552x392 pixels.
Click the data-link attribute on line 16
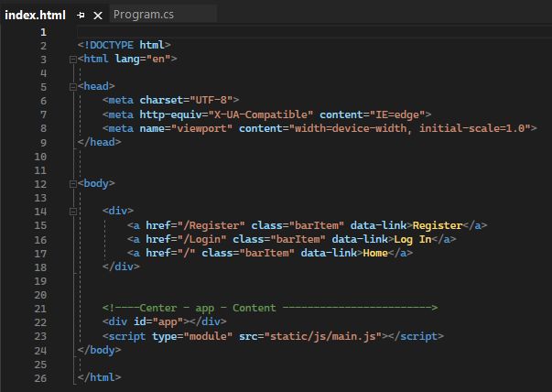pyautogui.click(x=360, y=239)
